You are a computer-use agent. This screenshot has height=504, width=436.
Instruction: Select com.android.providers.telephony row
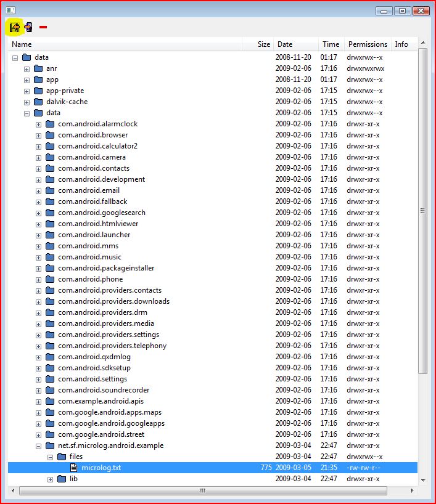coord(213,346)
